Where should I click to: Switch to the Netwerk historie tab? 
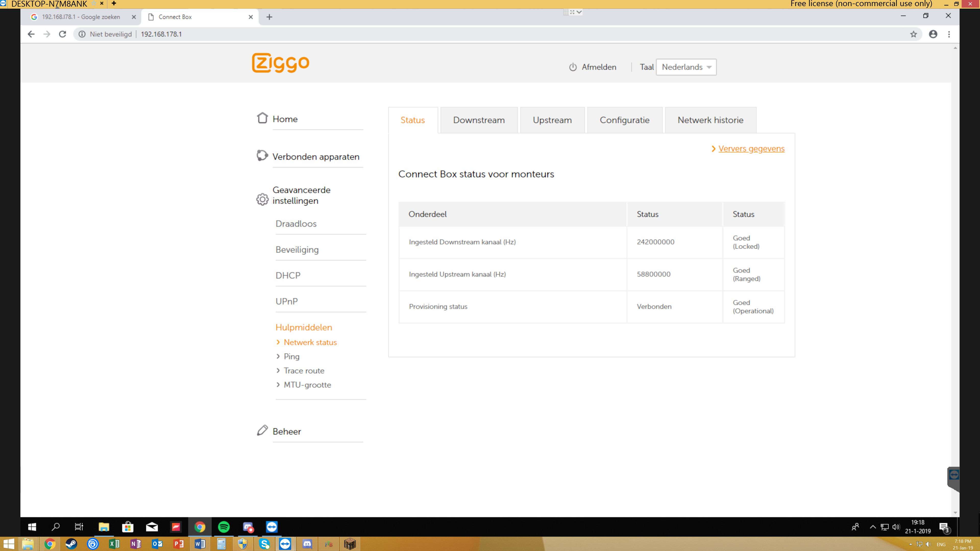point(710,120)
